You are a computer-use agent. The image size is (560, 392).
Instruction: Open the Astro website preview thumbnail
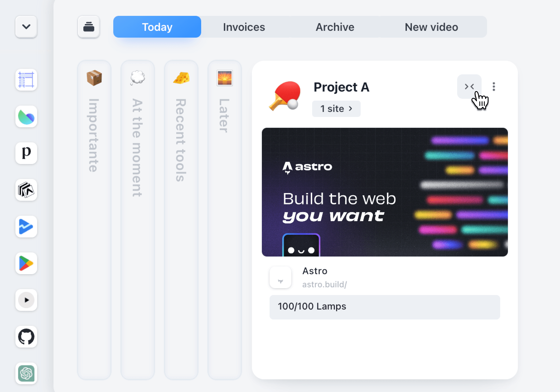click(385, 192)
